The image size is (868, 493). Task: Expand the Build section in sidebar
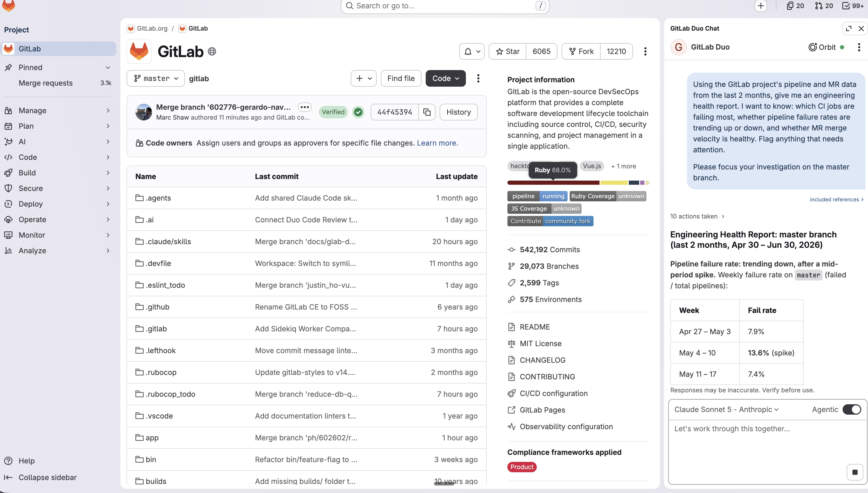click(x=58, y=173)
